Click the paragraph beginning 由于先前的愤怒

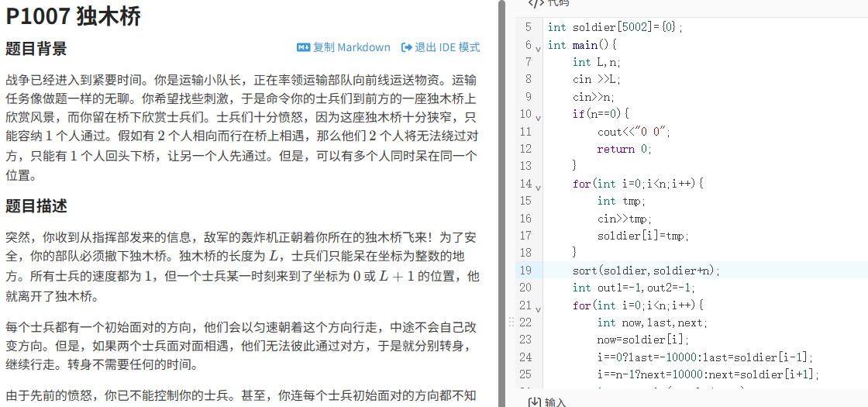tap(242, 395)
